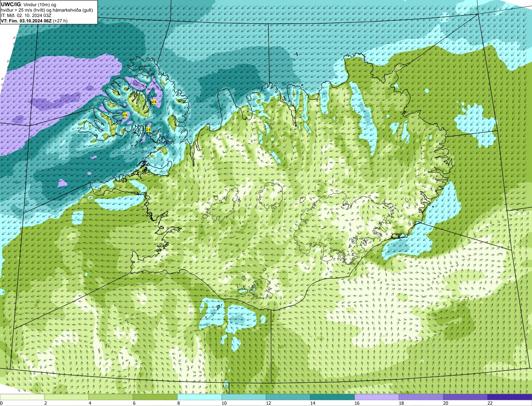This screenshot has width=532, height=406.
Task: Click the "(+27 h)" forecast offset text
Action: (61, 21)
